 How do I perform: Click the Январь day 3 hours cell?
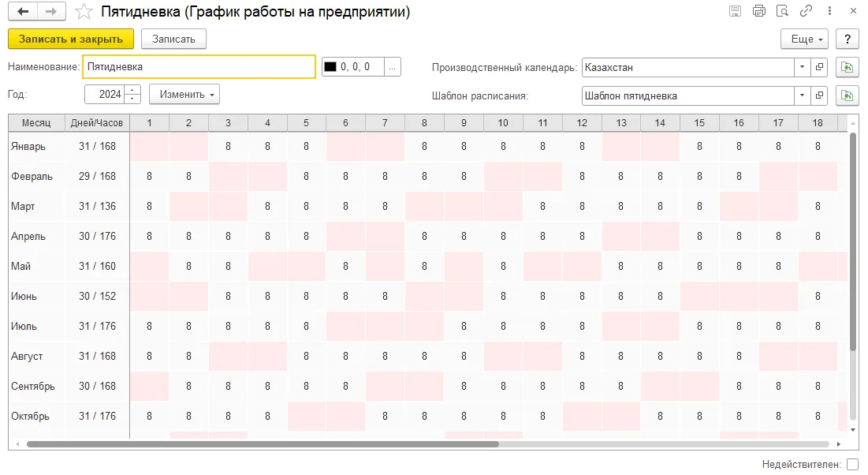[x=228, y=146]
